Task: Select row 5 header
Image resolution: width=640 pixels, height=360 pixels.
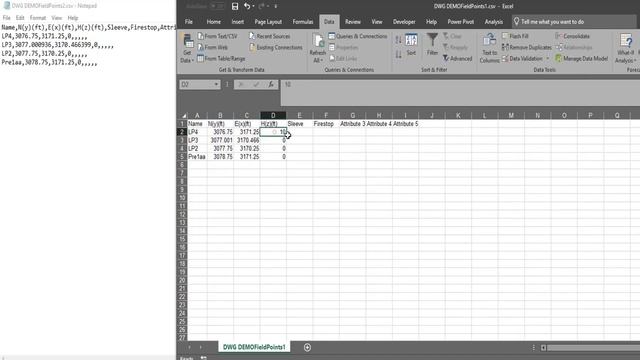Action: pos(182,157)
